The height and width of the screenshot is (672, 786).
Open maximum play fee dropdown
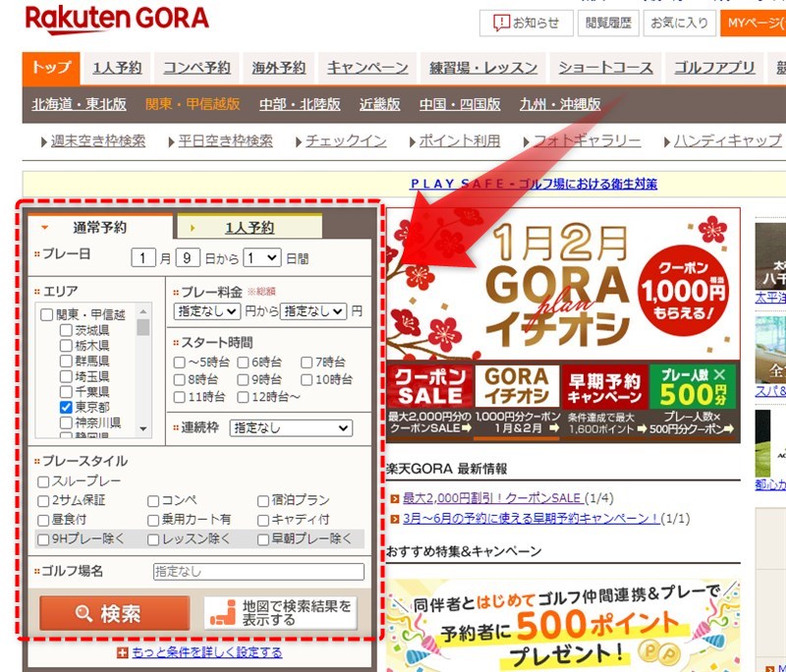point(313,311)
